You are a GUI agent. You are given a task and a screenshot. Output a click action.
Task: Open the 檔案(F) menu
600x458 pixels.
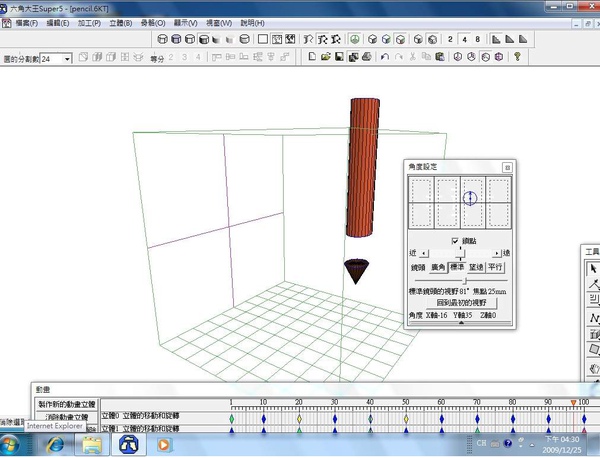[x=27, y=23]
